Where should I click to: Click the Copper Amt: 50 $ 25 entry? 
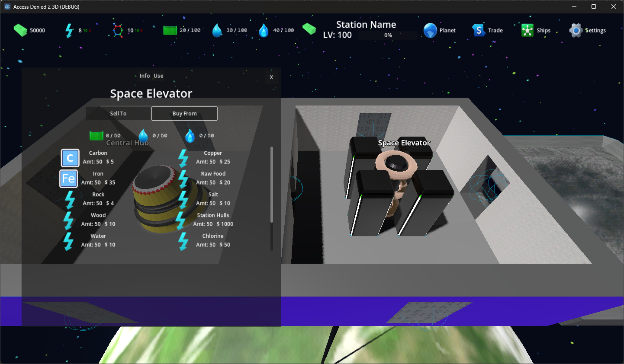[x=213, y=157]
